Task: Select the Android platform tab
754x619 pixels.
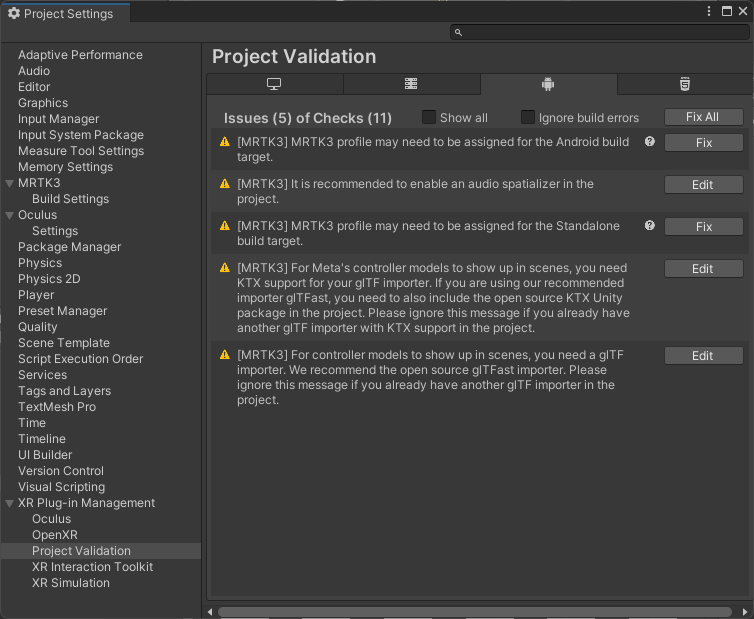Action: coord(548,84)
